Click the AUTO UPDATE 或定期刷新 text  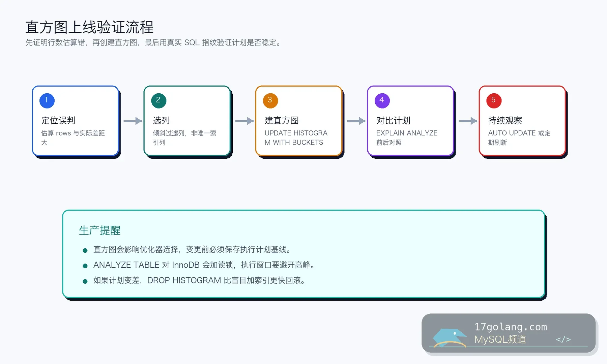[519, 138]
